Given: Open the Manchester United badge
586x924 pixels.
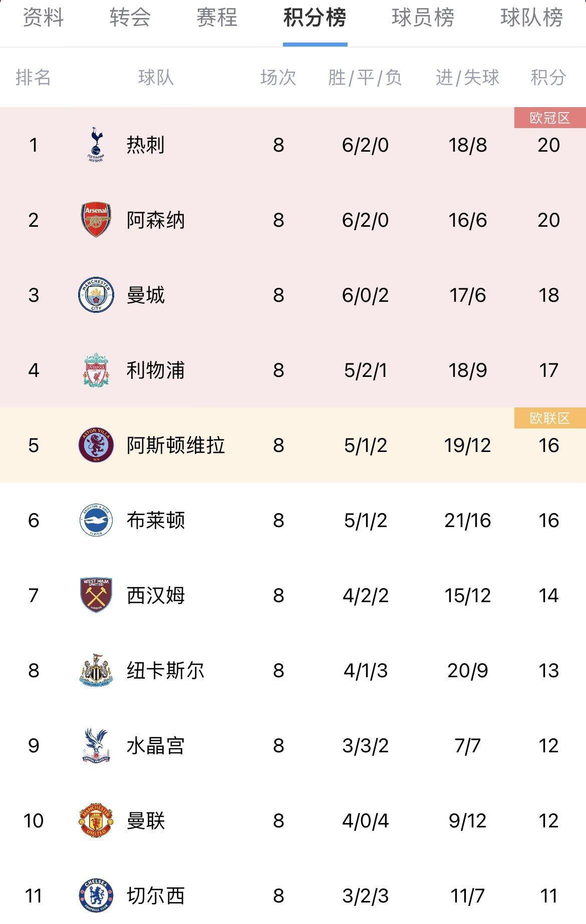Looking at the screenshot, I should point(96,820).
